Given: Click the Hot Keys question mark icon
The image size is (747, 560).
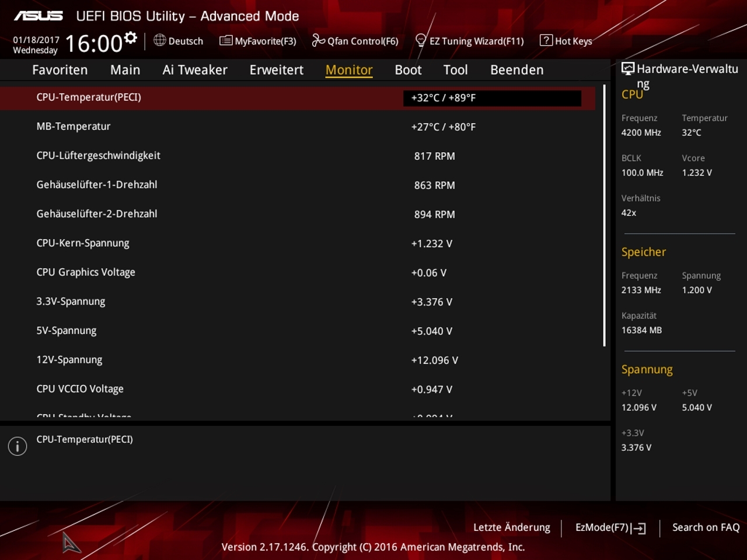Looking at the screenshot, I should click(x=546, y=40).
